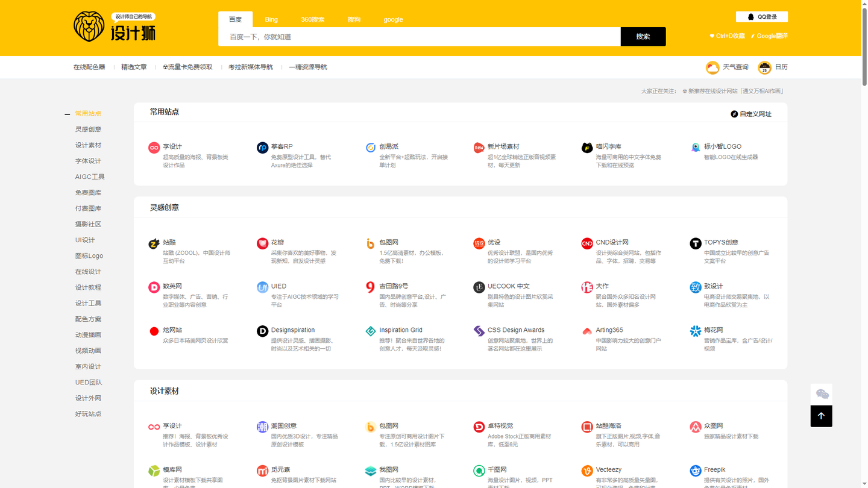The height and width of the screenshot is (488, 868).
Task: Open the 通义万相AI作画 announcement link
Action: click(732, 92)
